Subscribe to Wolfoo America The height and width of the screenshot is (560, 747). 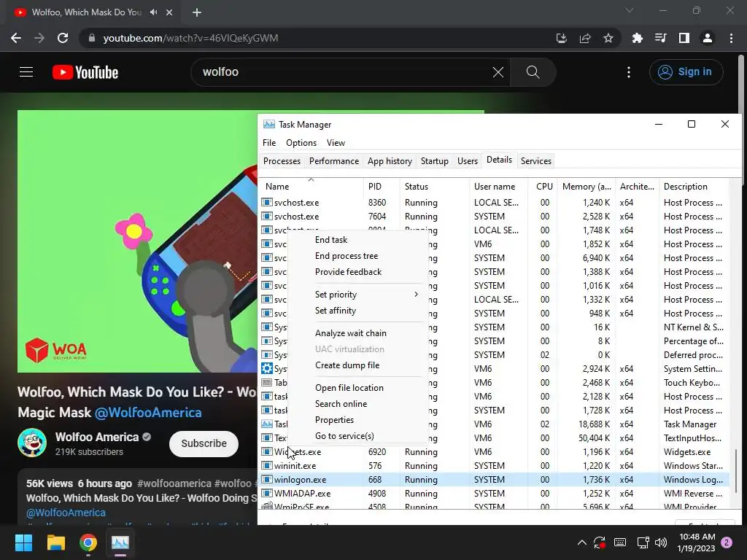pos(204,443)
